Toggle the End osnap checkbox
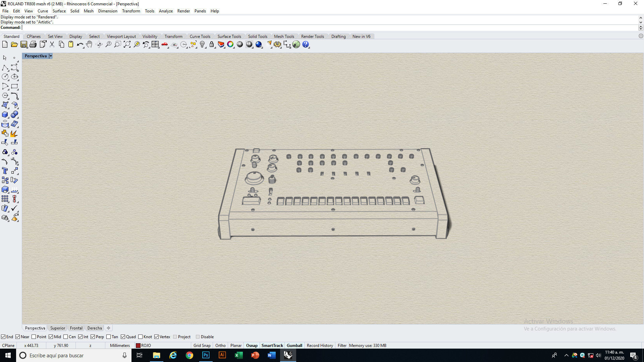This screenshot has width=644, height=362. [3, 337]
